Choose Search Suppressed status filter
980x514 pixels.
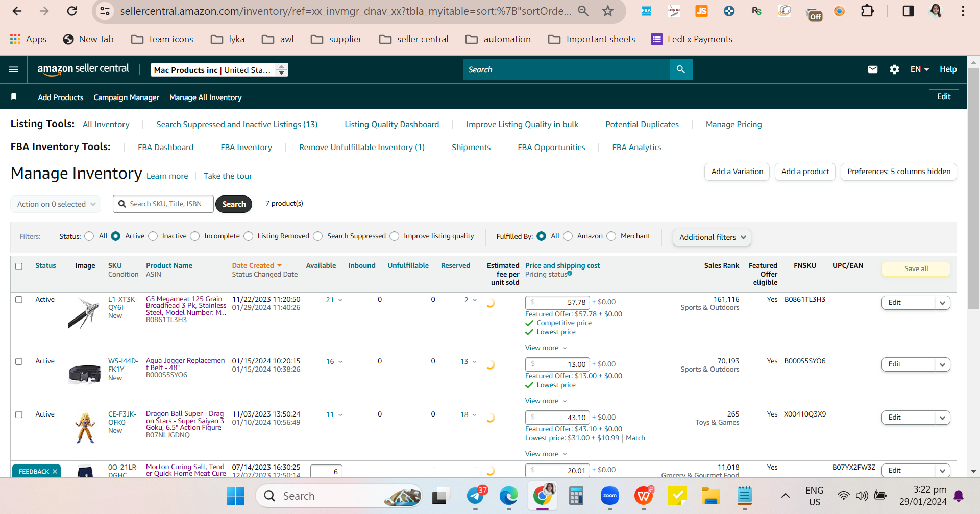[x=318, y=236]
